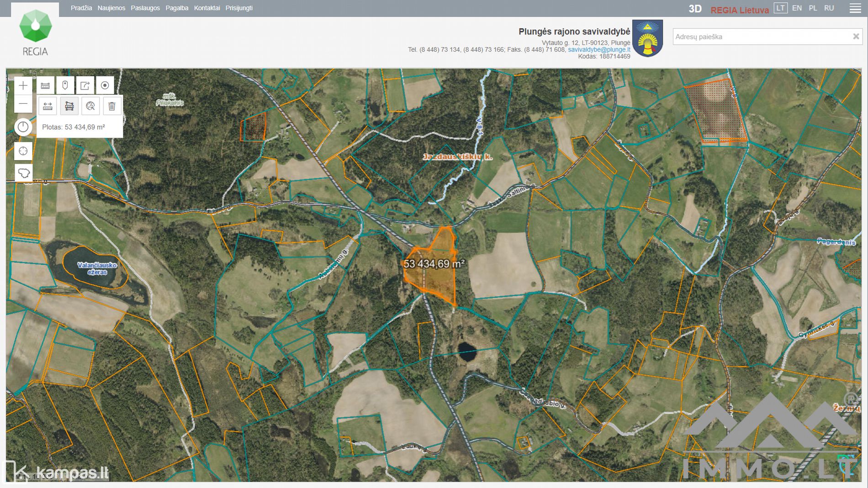Select the distance measurement tool
Image resolution: width=868 pixels, height=488 pixels.
point(48,106)
